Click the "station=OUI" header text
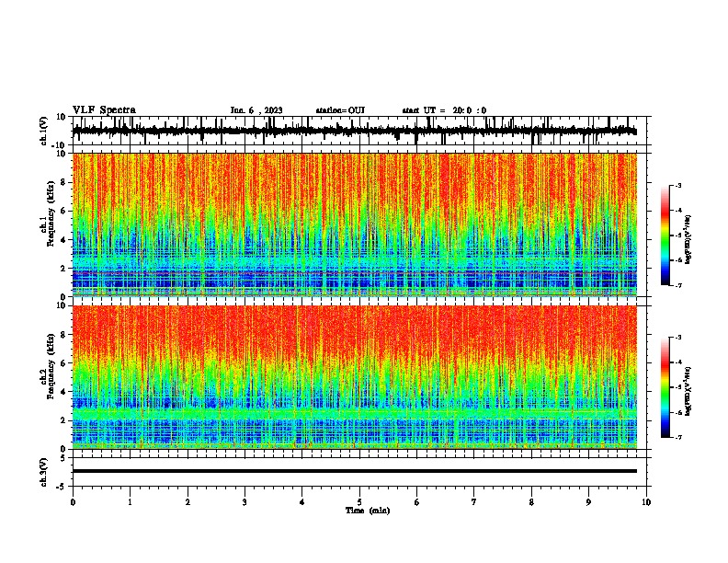 point(340,110)
